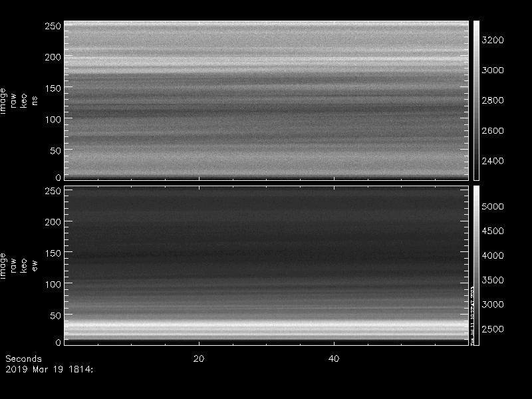Select the 3000 label on upper colorbar
This screenshot has height=399, width=532.
(493, 70)
